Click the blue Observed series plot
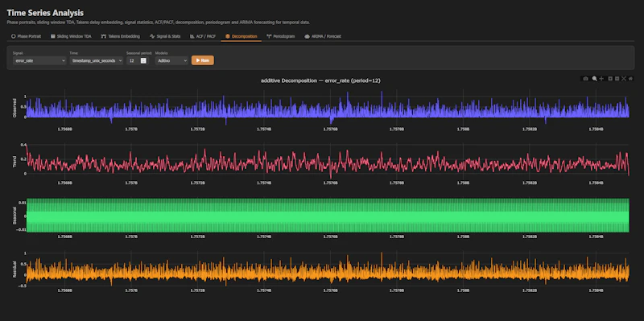 point(328,108)
